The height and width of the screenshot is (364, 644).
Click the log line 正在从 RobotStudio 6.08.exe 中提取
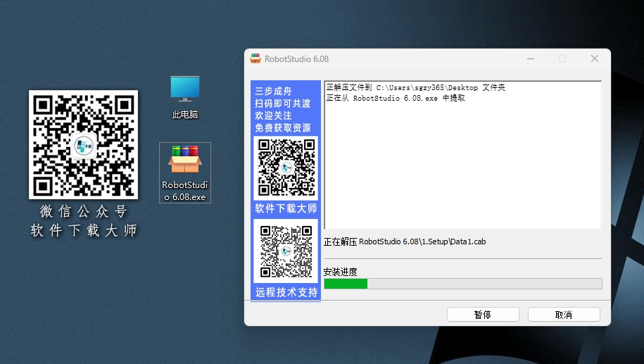point(396,98)
